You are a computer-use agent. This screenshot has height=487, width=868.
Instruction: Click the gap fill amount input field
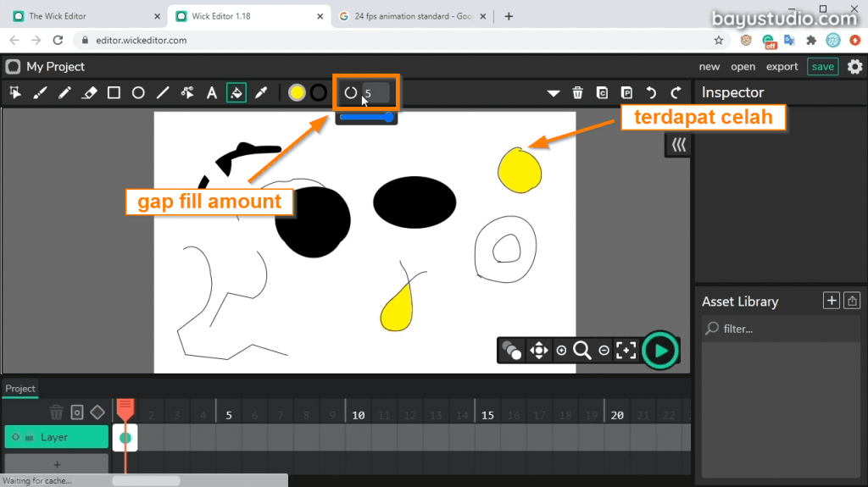click(x=376, y=92)
